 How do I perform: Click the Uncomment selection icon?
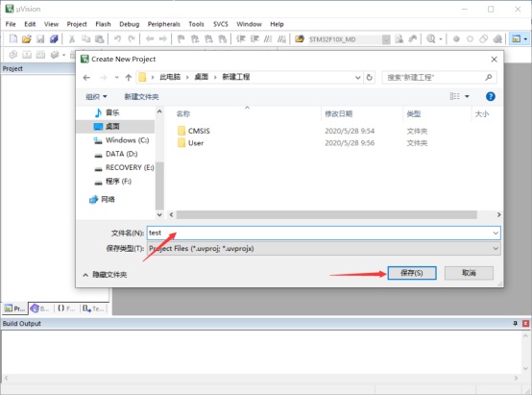pos(281,39)
